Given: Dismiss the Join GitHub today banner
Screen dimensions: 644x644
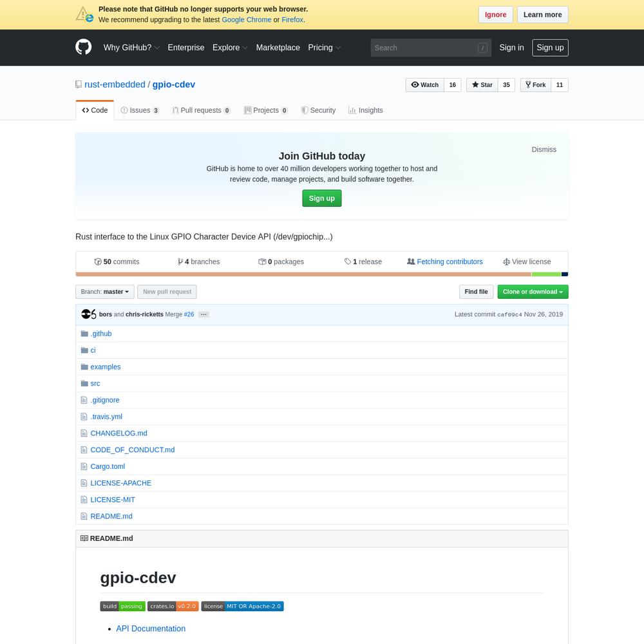Looking at the screenshot, I should click(544, 149).
